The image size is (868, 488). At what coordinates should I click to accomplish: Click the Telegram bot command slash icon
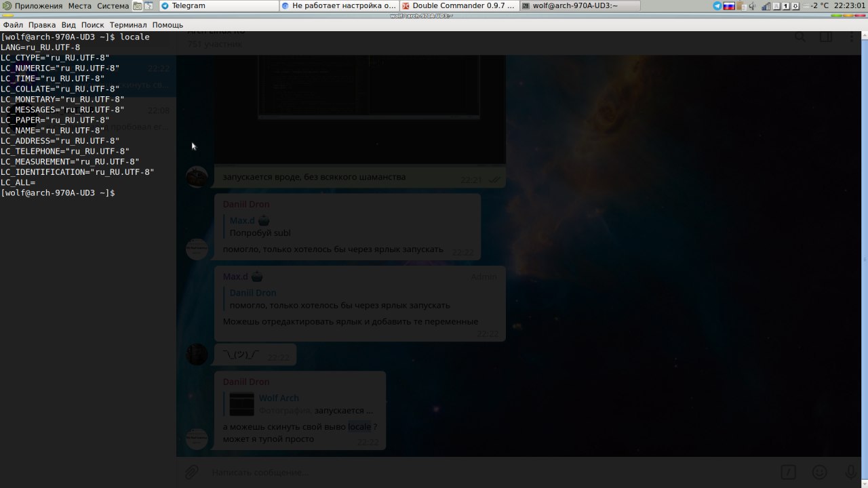(x=788, y=472)
